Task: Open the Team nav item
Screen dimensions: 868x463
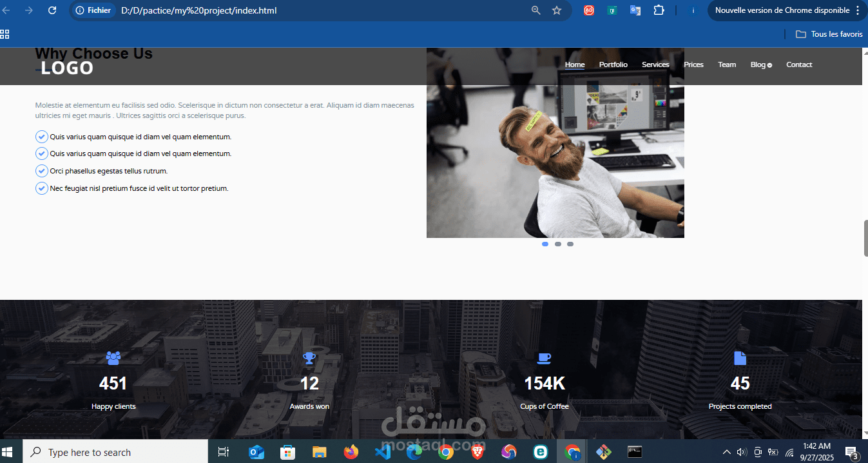Action: (727, 64)
